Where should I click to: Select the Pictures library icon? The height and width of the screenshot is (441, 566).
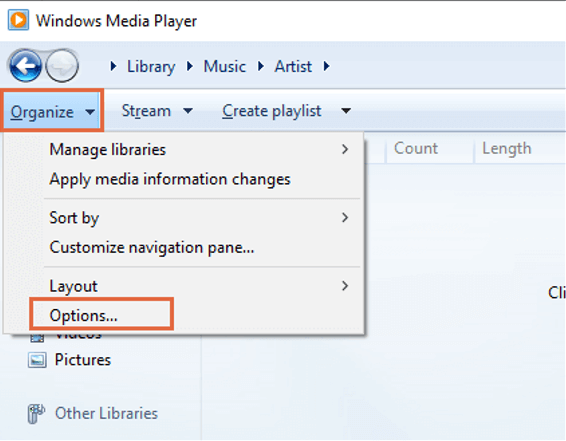point(37,360)
